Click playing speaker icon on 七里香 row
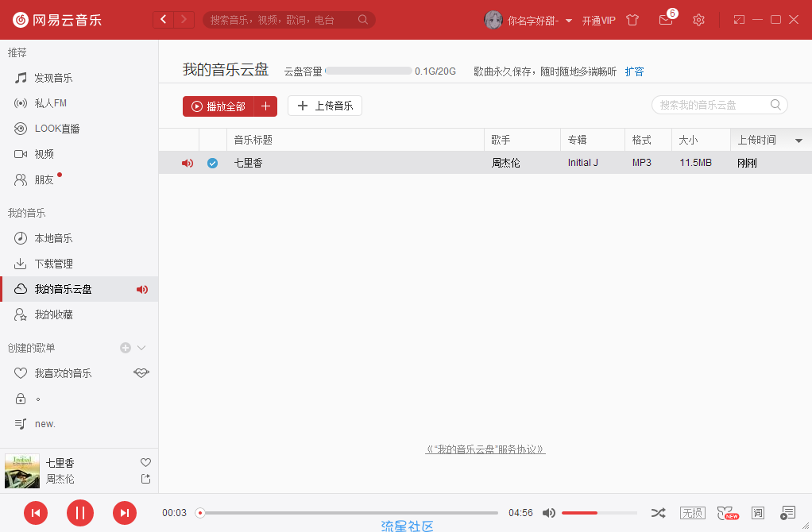 click(x=188, y=163)
